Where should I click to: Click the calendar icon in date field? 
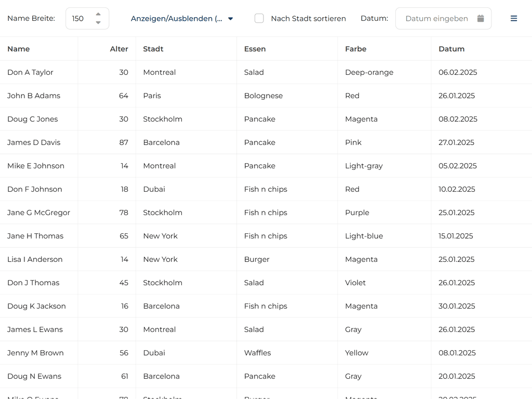coord(481,19)
